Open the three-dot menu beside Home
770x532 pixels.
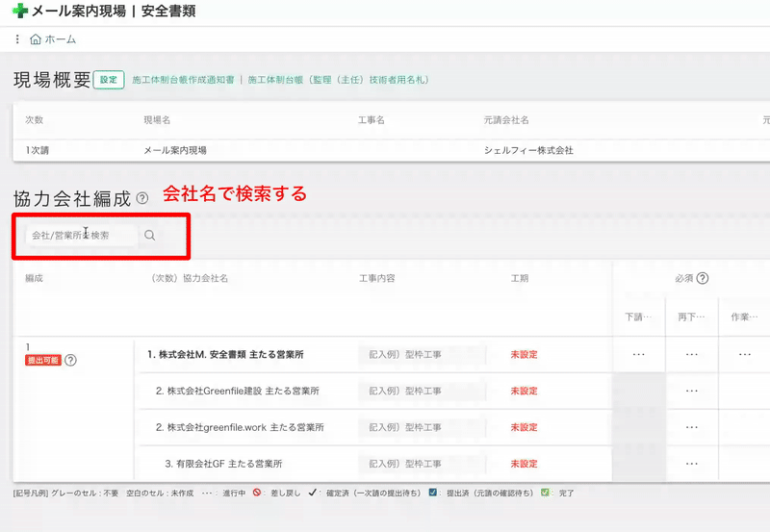pos(17,39)
